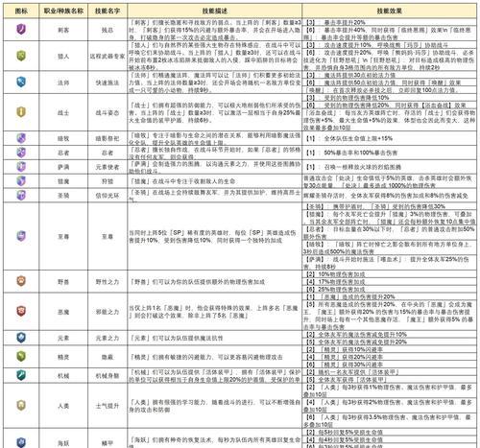The height and width of the screenshot is (448, 480).
Task: Click the 至尊 row SP shield icon
Action: [21, 236]
